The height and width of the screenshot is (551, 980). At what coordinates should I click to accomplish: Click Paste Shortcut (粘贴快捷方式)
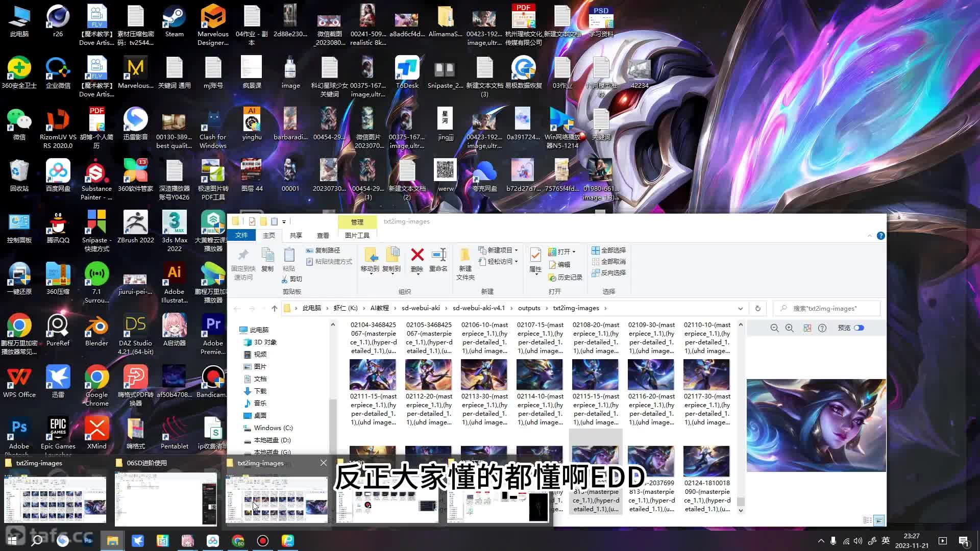tap(329, 262)
